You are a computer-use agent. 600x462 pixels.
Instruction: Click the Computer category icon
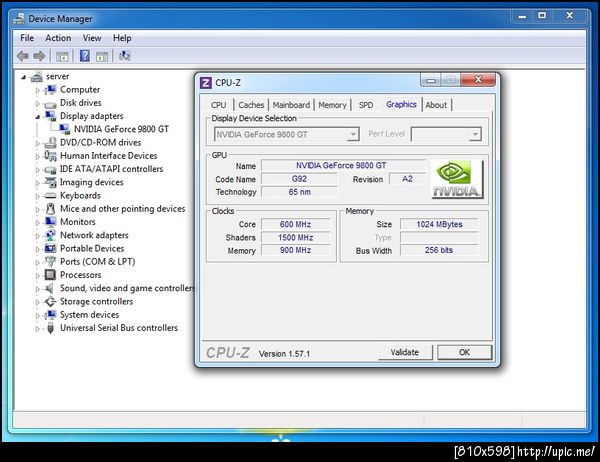coord(50,90)
